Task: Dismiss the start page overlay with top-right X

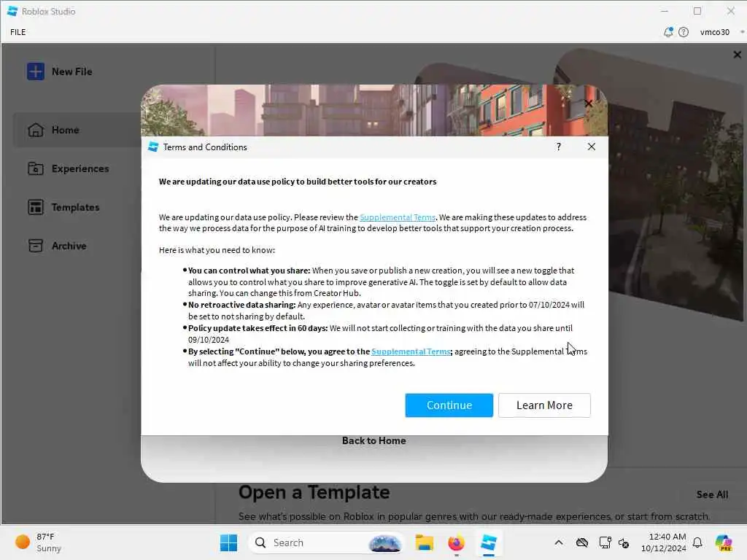Action: (x=737, y=55)
